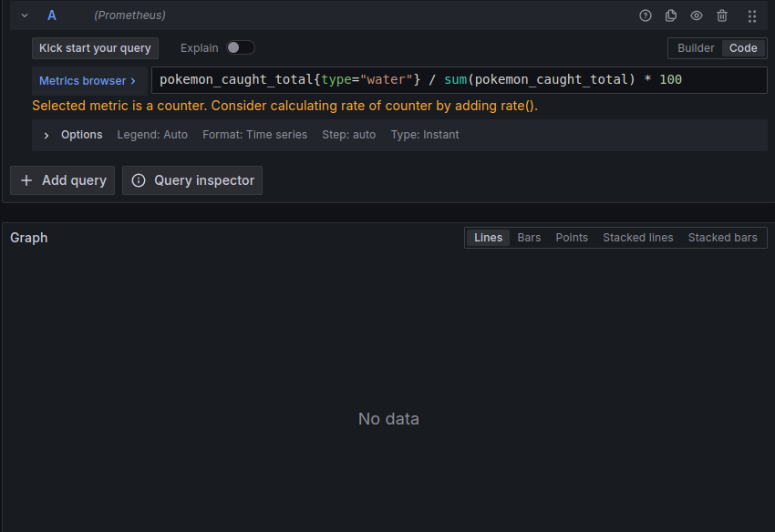Open the Metrics browser
Viewport: 775px width, 532px height.
coord(88,80)
